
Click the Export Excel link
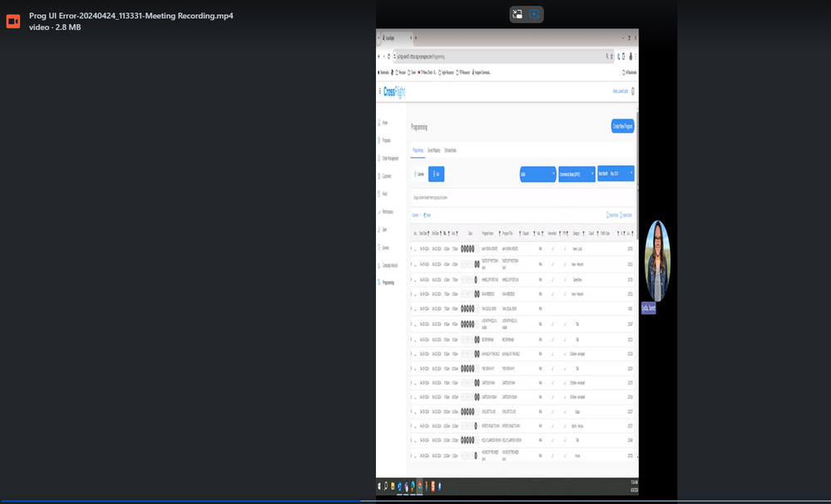point(612,215)
